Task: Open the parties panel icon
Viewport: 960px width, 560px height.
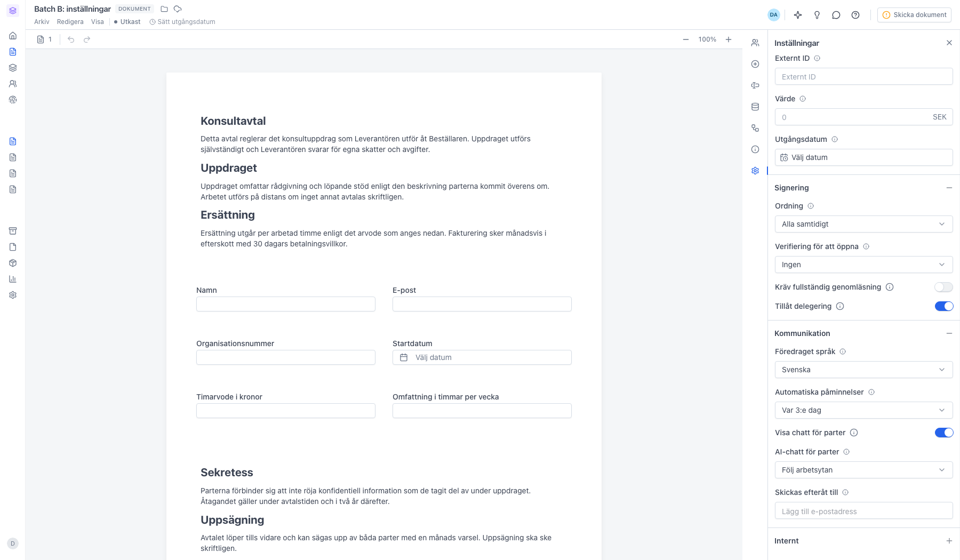Action: pos(755,43)
